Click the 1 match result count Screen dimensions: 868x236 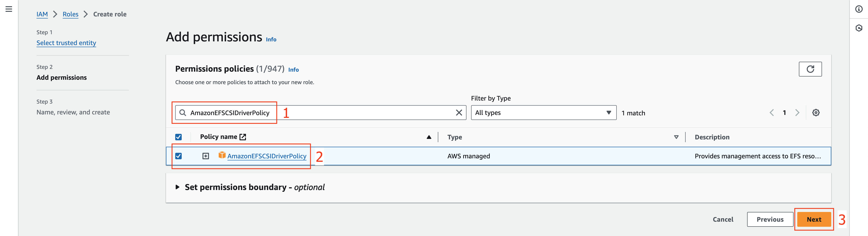(633, 113)
